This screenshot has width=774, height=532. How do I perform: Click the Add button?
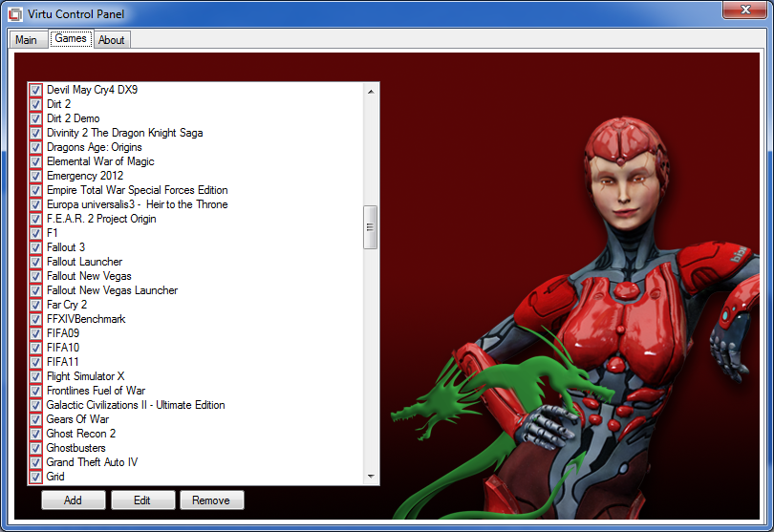[73, 500]
